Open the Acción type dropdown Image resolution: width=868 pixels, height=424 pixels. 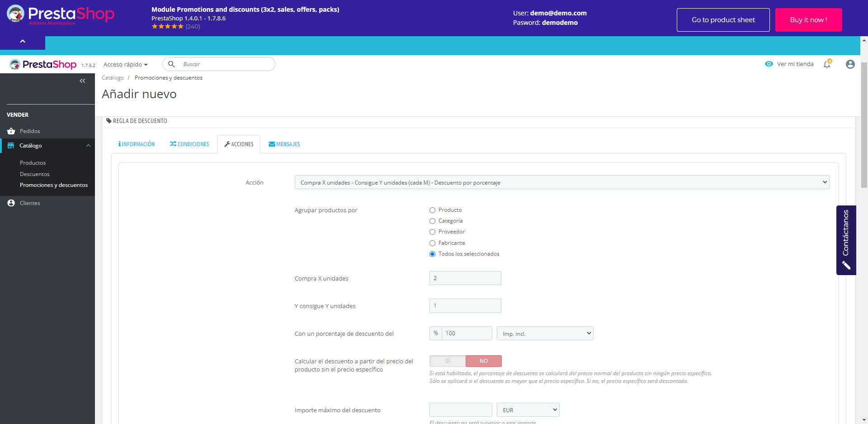[562, 182]
